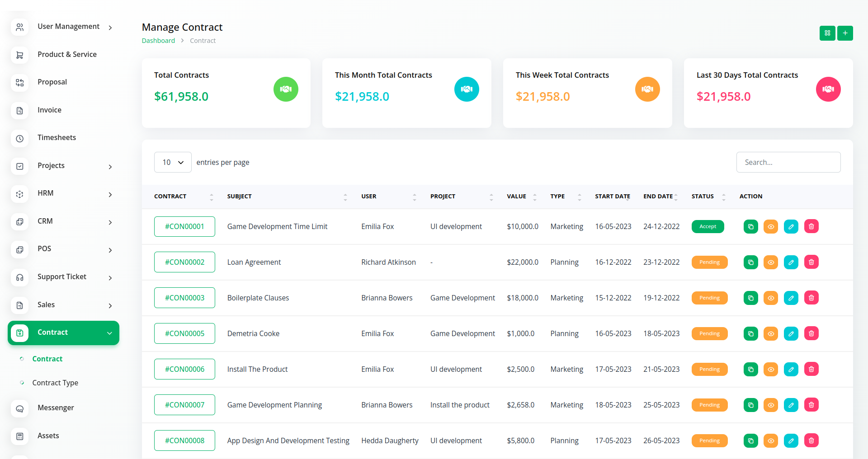Open the #CON00003 contract link
The height and width of the screenshot is (459, 868).
click(x=184, y=298)
